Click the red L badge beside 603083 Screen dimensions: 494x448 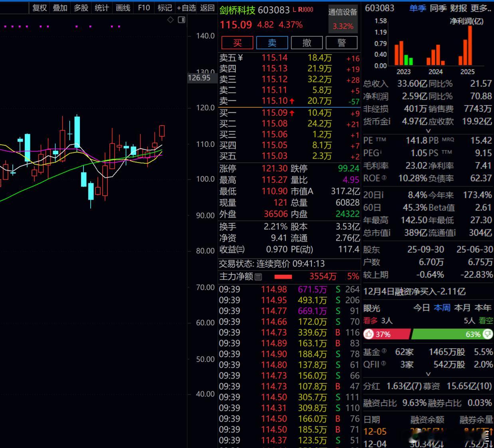pyautogui.click(x=294, y=10)
